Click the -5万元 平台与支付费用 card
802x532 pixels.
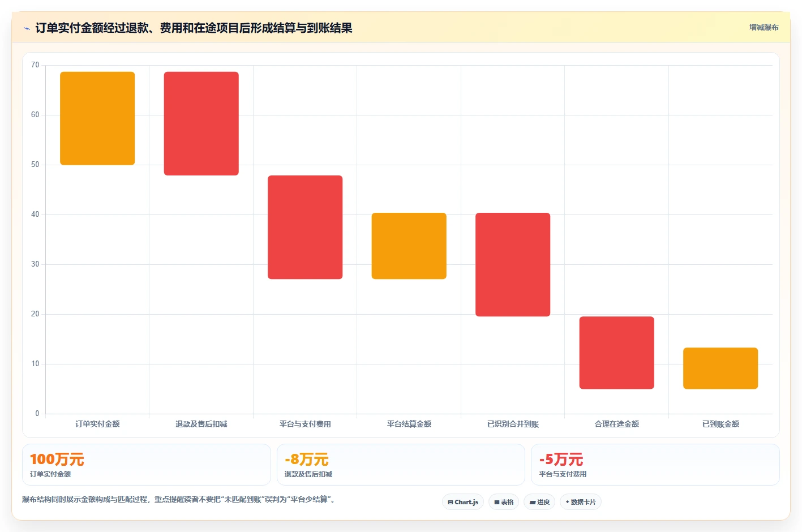click(655, 465)
